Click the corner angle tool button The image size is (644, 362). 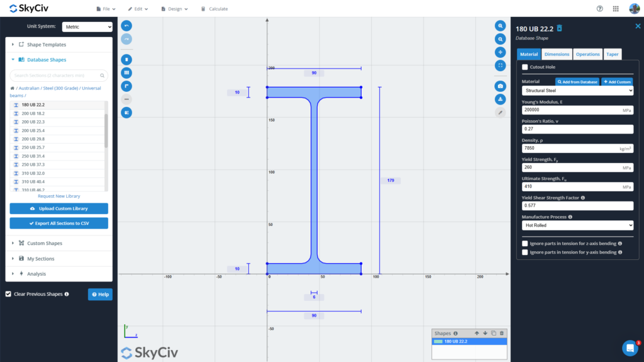(126, 86)
